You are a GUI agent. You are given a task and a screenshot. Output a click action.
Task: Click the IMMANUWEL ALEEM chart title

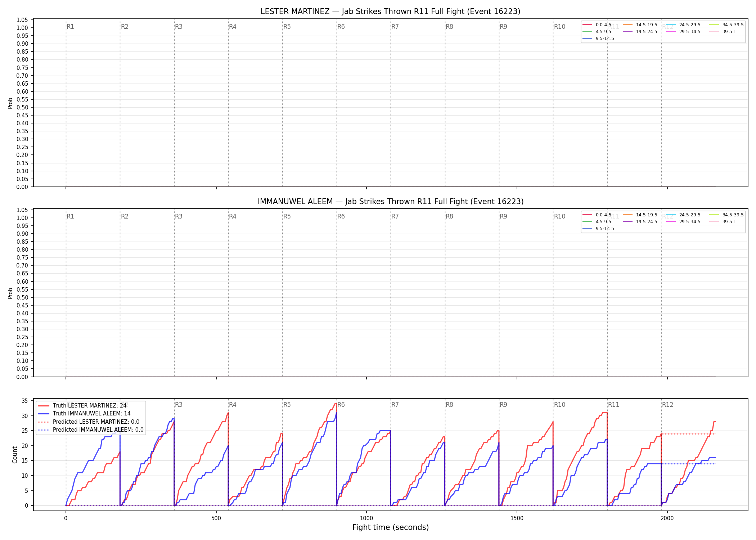pos(391,202)
